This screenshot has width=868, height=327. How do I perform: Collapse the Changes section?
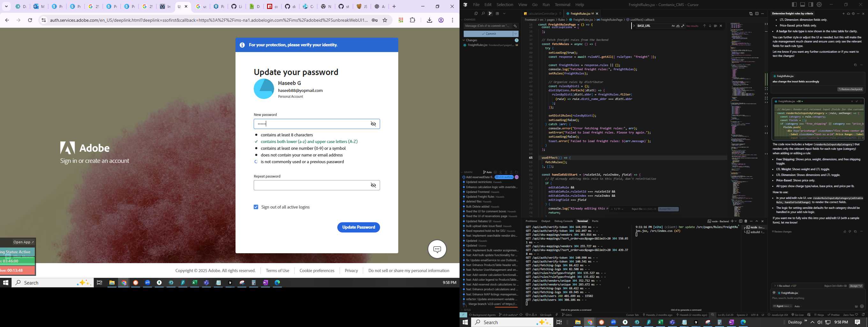point(464,40)
